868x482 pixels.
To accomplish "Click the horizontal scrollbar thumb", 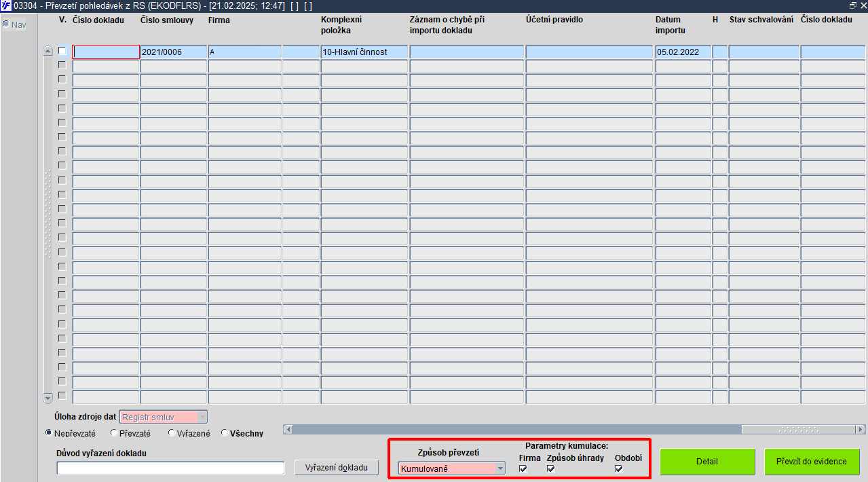I will [799, 430].
